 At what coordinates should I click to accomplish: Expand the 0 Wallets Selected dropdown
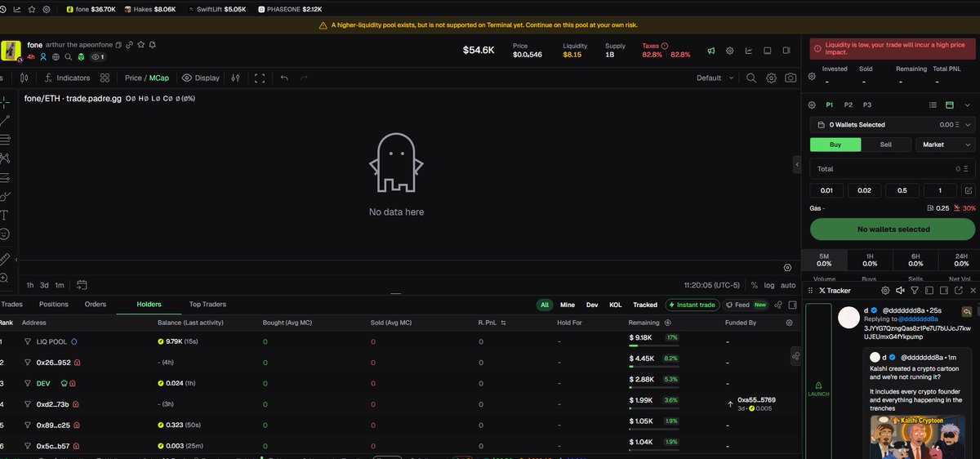(893, 125)
